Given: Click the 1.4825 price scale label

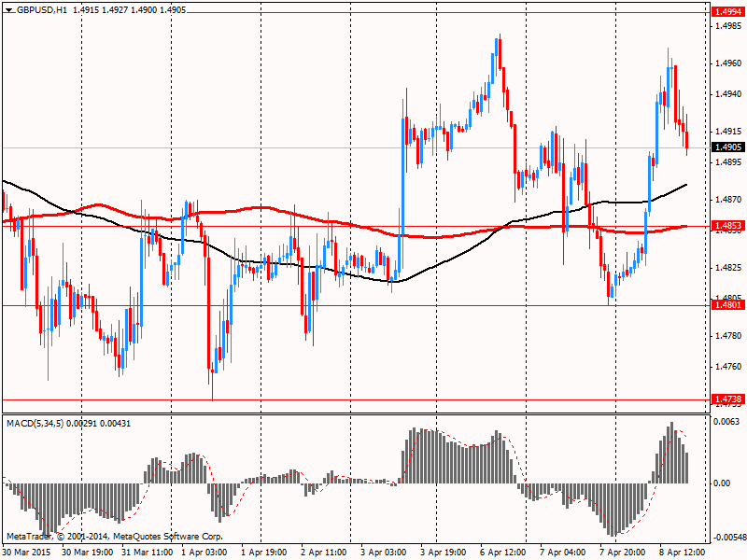Looking at the screenshot, I should point(729,268).
